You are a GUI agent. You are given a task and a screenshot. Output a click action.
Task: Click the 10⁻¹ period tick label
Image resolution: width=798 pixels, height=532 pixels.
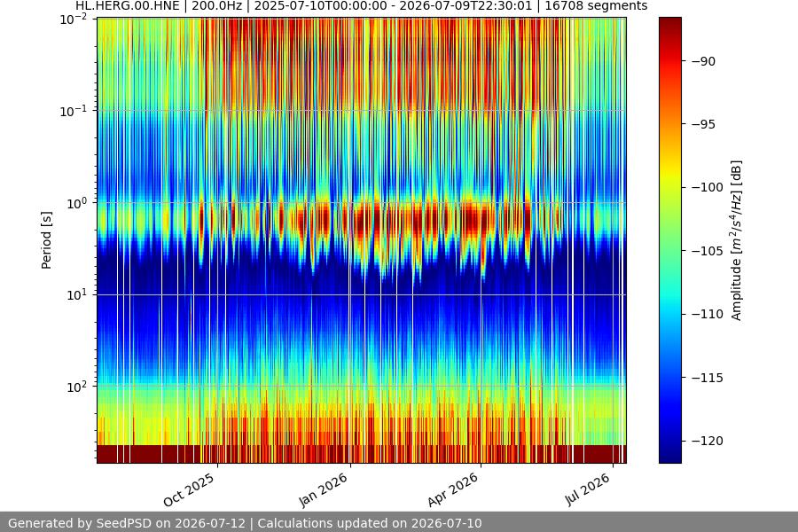click(x=74, y=112)
